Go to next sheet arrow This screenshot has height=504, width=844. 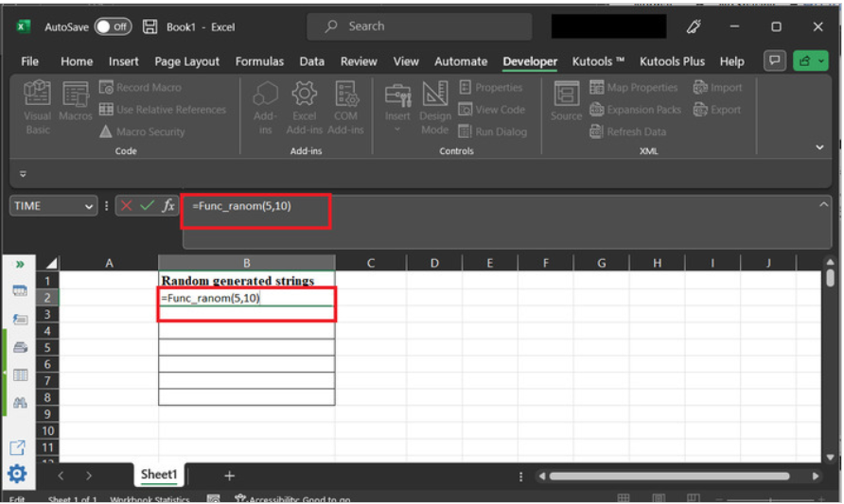(x=89, y=476)
